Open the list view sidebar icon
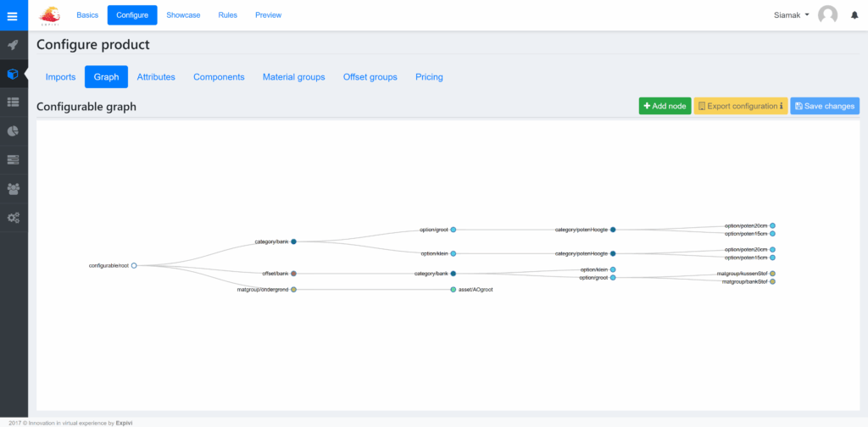 point(13,103)
